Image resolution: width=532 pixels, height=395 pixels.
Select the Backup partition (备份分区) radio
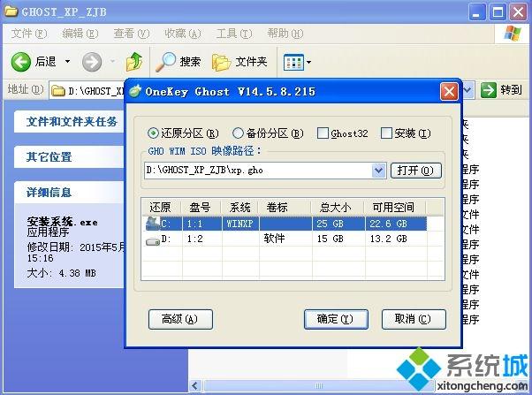pos(238,133)
